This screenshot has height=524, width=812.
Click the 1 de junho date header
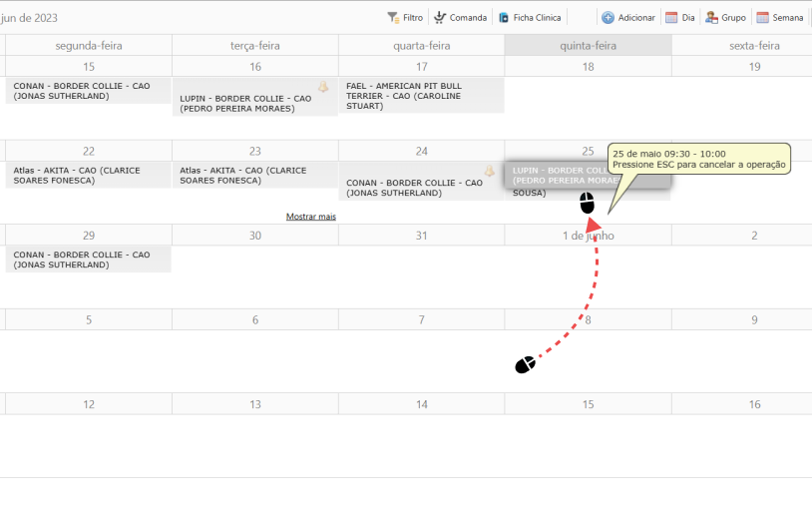tap(588, 236)
